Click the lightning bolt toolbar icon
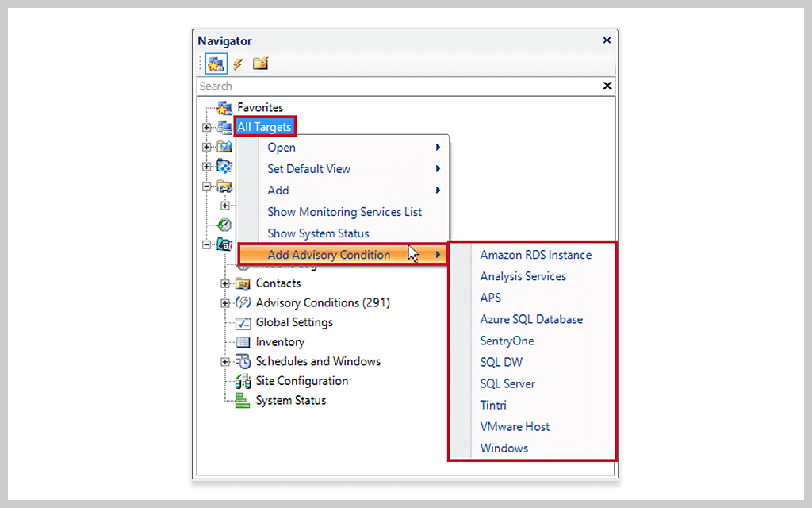Screen dimensions: 812x508 pos(237,63)
